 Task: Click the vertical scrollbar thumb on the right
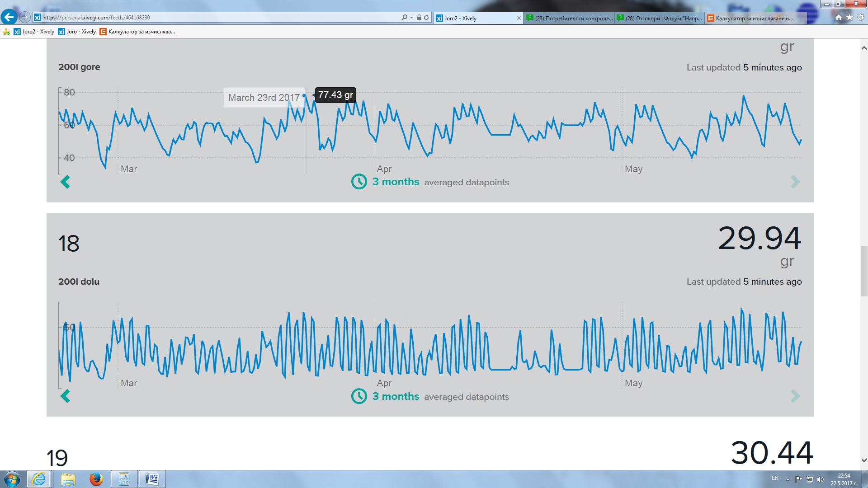click(x=863, y=271)
